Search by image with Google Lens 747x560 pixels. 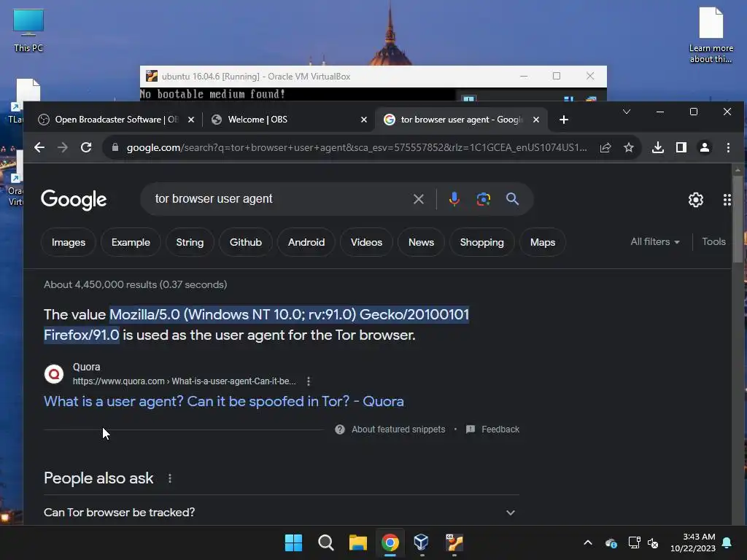483,199
